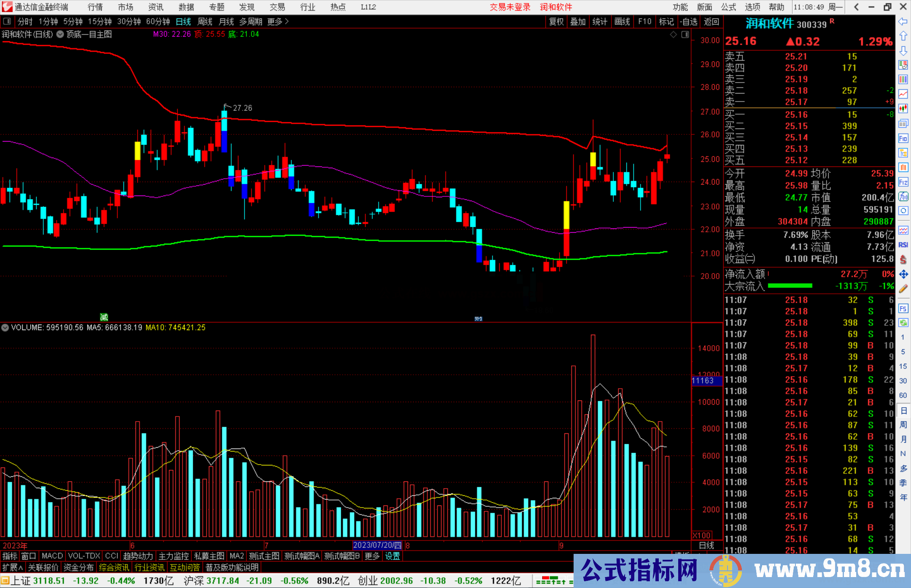Toggle the left panel layout button

7,21
